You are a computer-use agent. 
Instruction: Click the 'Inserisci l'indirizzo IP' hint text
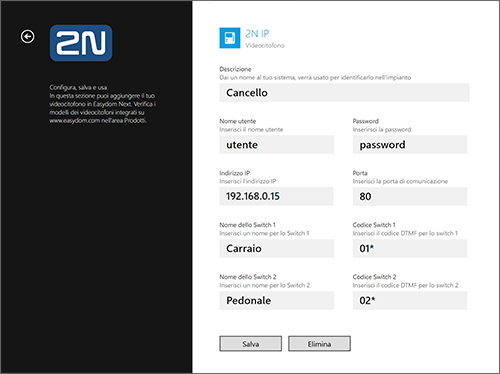(248, 181)
